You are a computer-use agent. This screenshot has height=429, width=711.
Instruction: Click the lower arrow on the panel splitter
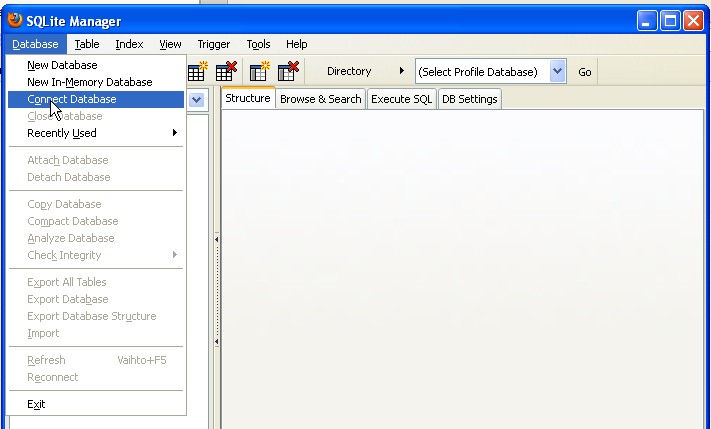[x=216, y=341]
